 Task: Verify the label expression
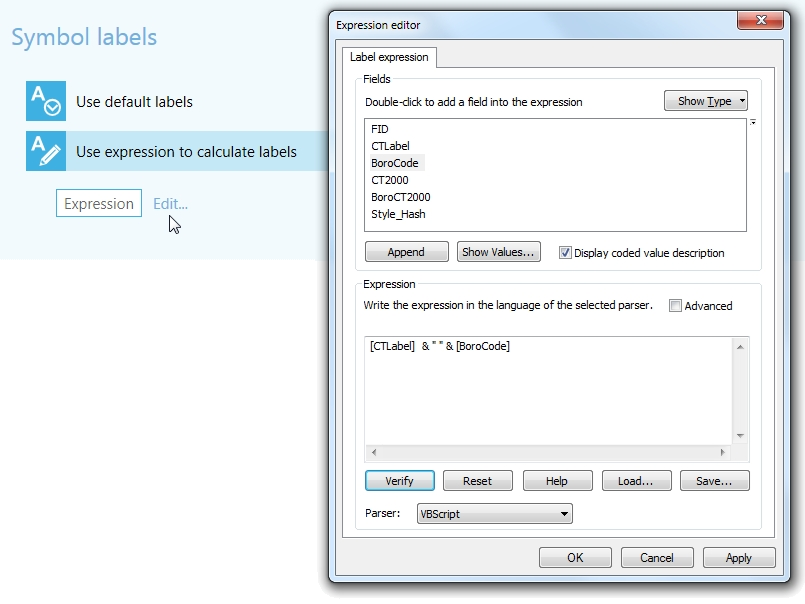(x=399, y=481)
